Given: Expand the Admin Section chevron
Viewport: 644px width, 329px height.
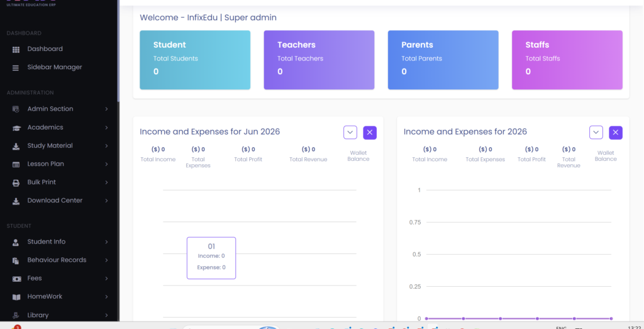Looking at the screenshot, I should point(106,109).
